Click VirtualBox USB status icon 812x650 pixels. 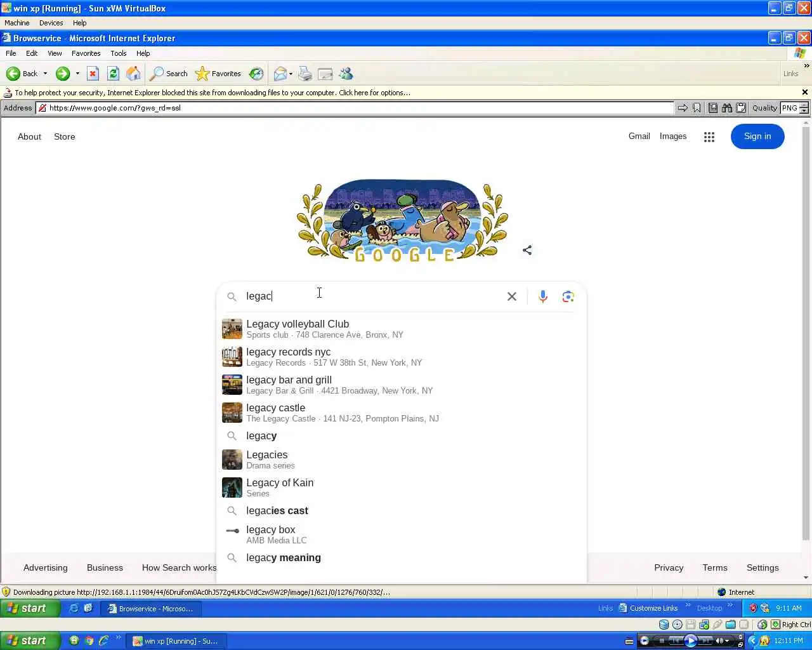tap(717, 625)
